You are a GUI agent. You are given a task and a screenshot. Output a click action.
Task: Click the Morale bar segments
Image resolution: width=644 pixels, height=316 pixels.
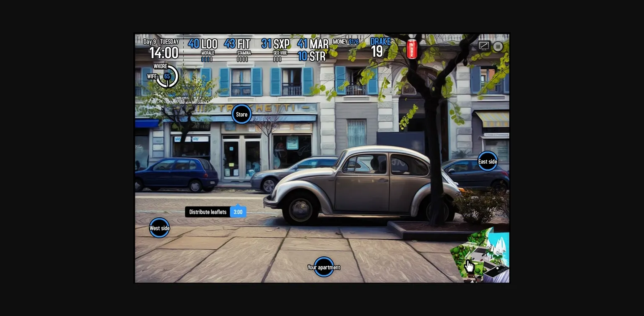[207, 59]
